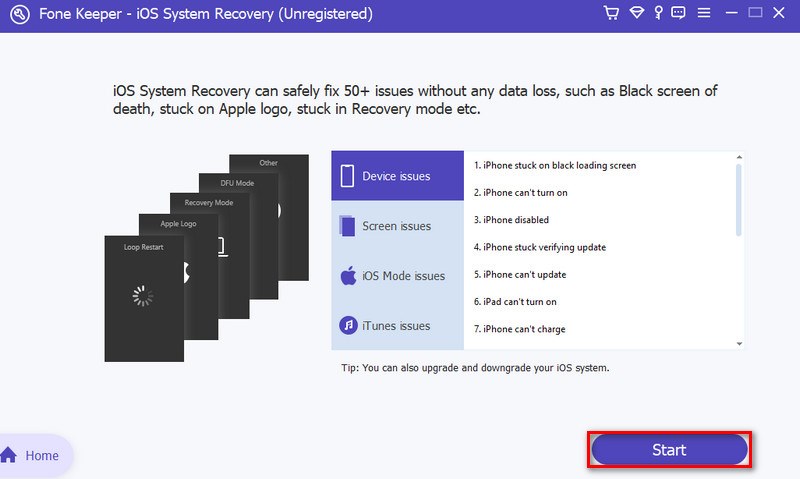Click the upgrade and downgrade tip text
The image size is (800, 479).
point(475,368)
